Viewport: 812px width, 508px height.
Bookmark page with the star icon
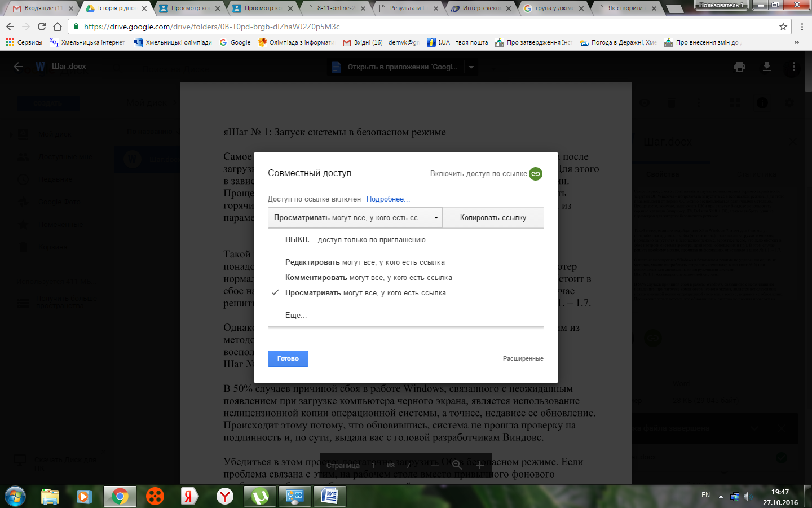tap(783, 27)
